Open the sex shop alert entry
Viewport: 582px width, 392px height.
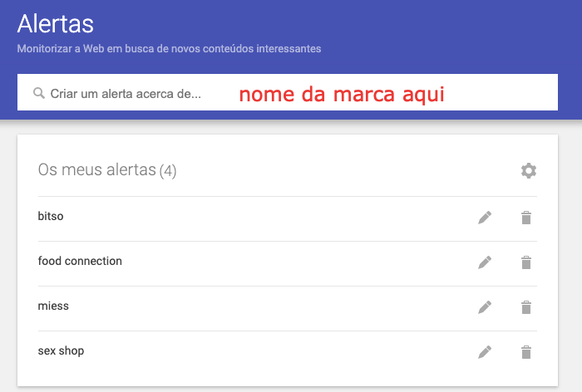pos(61,350)
